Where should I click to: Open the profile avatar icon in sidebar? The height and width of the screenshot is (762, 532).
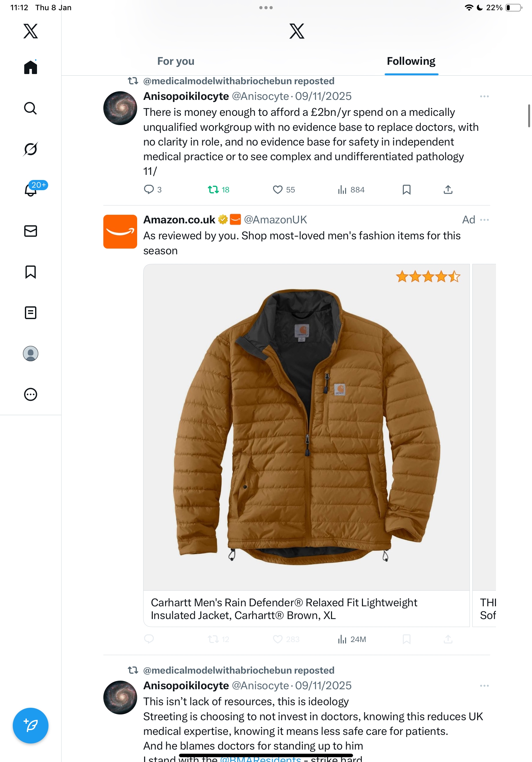(31, 354)
